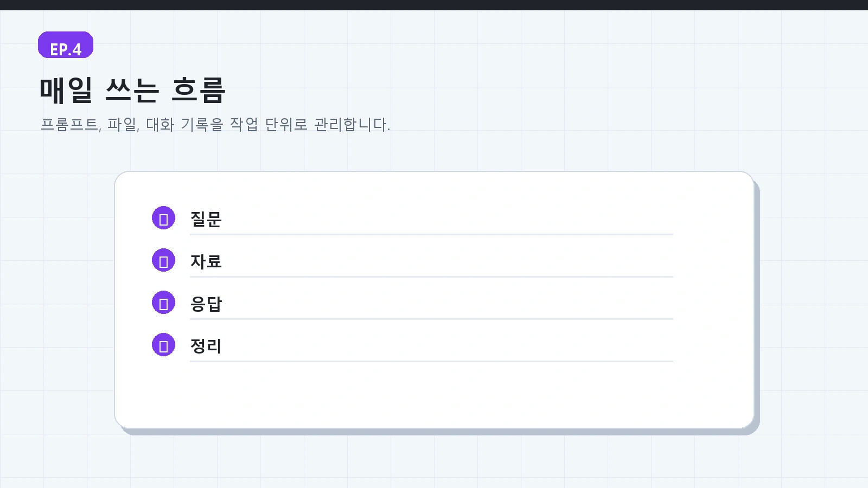868x488 pixels.
Task: Select the 응답 list item label
Action: pos(206,304)
